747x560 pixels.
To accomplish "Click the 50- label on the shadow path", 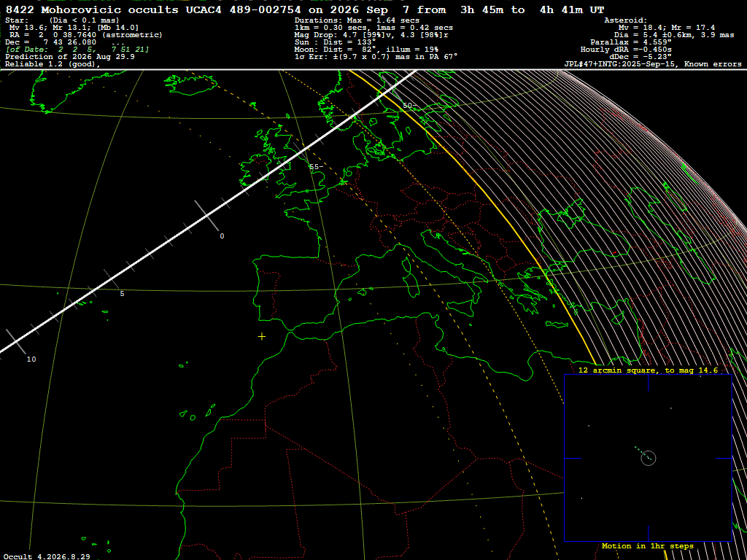I will [x=410, y=105].
